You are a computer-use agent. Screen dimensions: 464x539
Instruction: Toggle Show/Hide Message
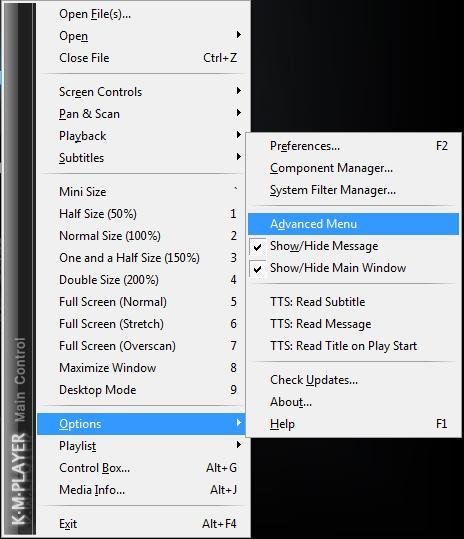coord(353,246)
